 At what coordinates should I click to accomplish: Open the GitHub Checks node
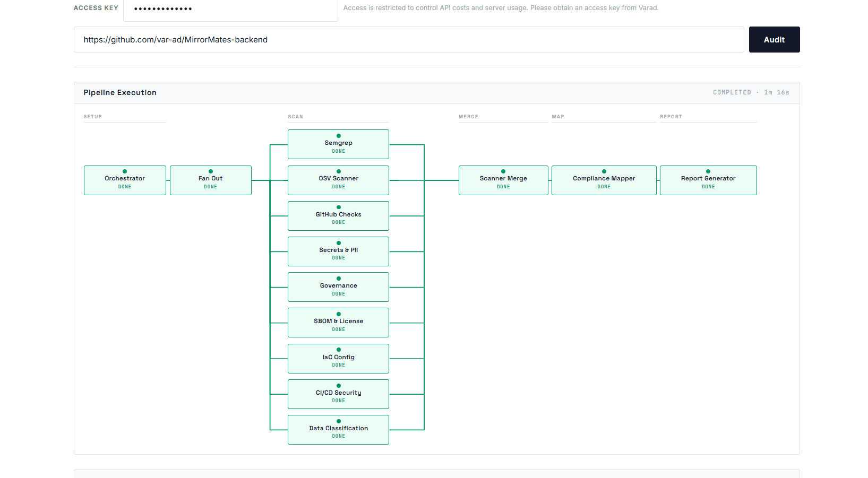[338, 216]
